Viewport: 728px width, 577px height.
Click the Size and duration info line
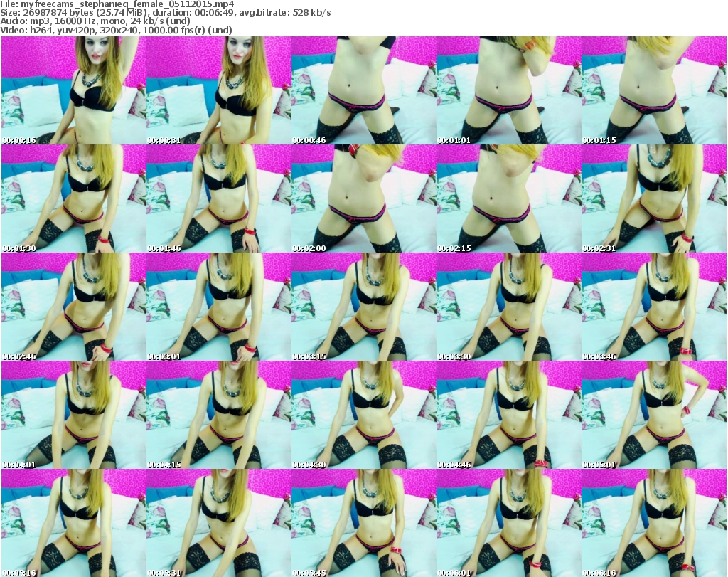pos(165,13)
